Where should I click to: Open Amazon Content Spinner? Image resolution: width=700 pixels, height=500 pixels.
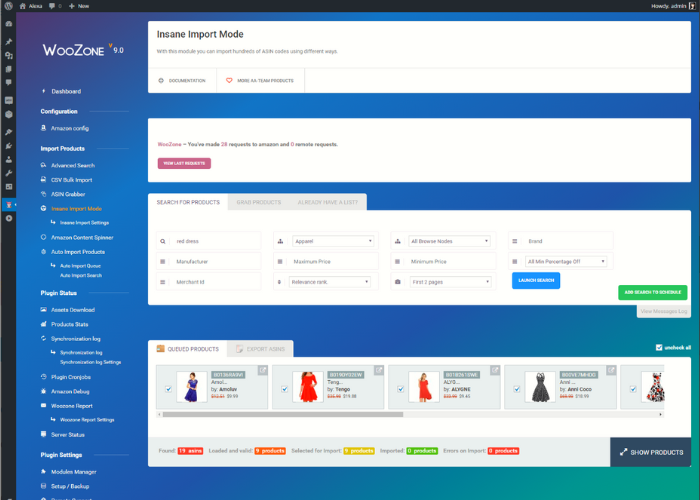(82, 238)
